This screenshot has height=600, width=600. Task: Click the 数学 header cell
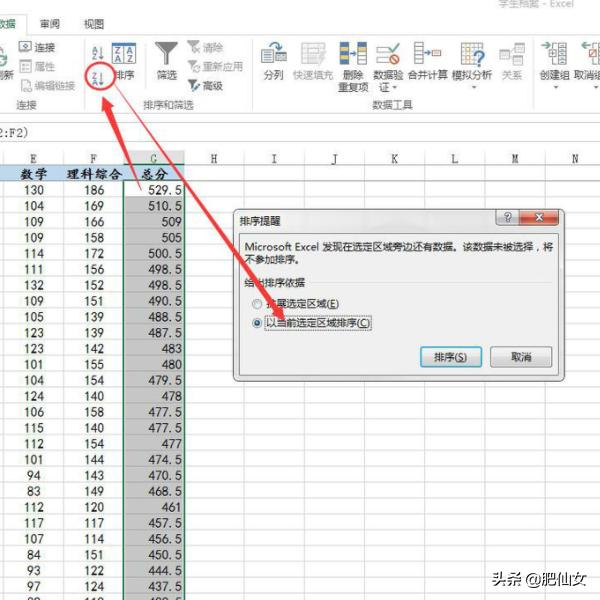(x=33, y=174)
